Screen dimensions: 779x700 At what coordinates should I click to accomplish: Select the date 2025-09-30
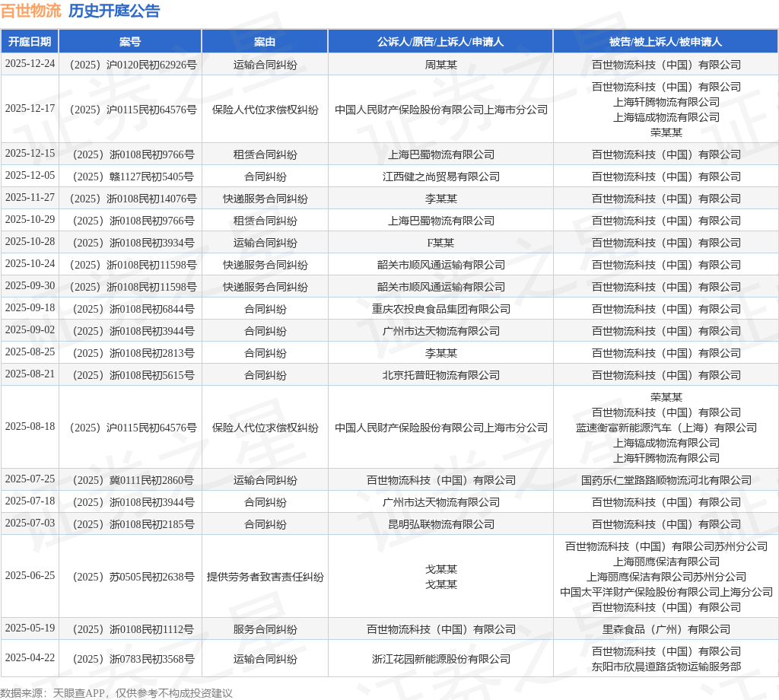[30, 285]
